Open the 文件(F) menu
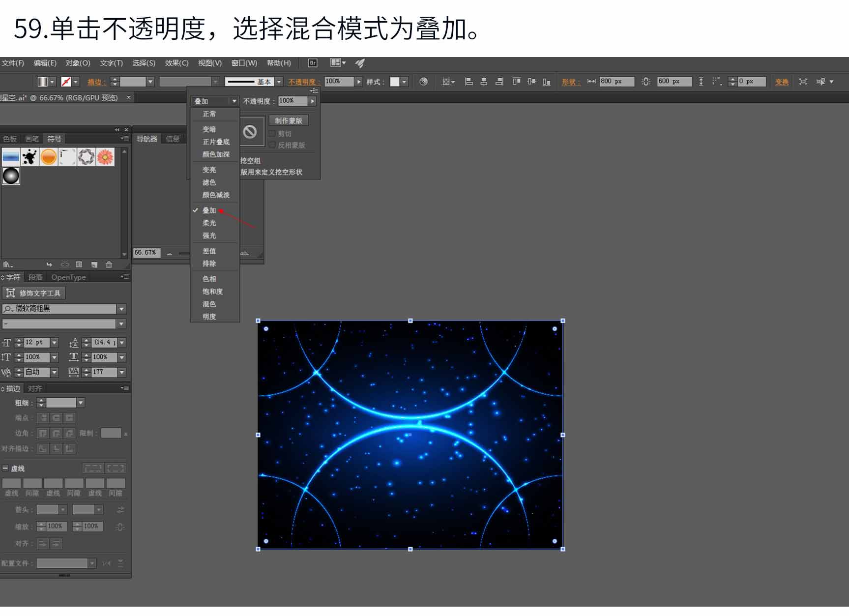 point(13,63)
